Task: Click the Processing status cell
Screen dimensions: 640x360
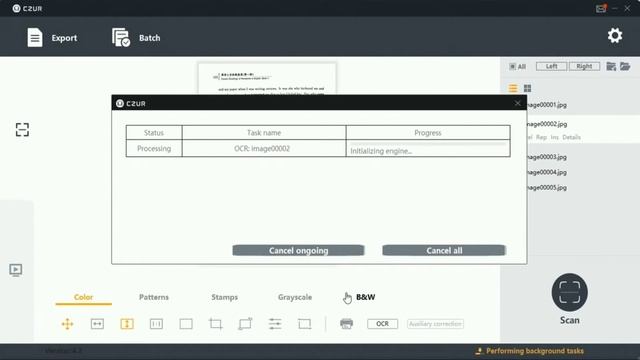Action: coord(154,149)
